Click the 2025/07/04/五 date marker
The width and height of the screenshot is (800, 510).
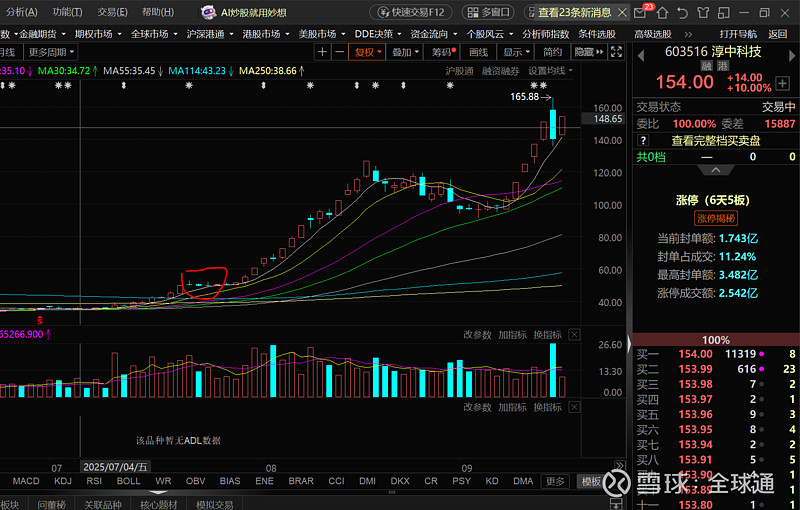(115, 467)
